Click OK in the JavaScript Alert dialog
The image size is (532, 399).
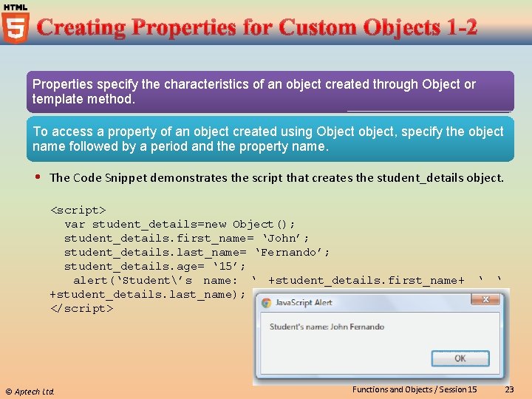(460, 358)
